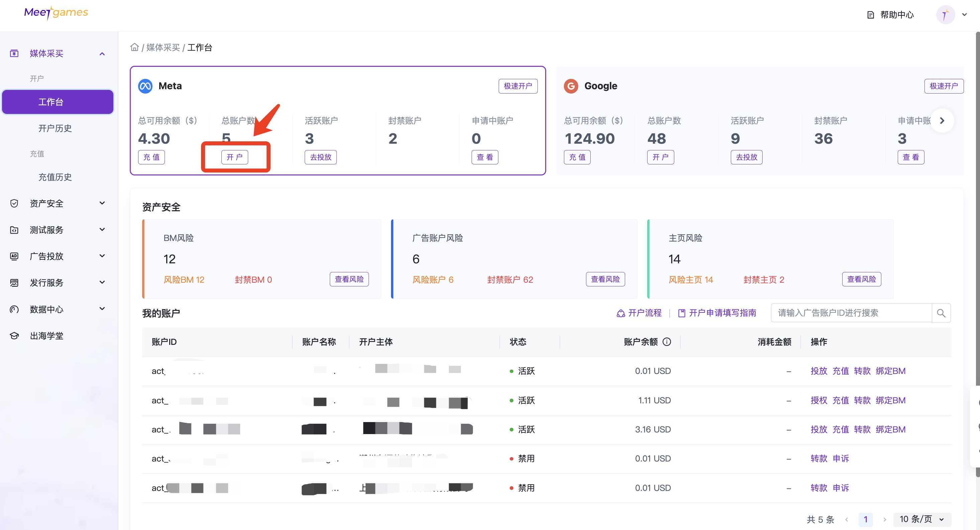The height and width of the screenshot is (530, 980).
Task: Click Google 开户 button
Action: click(x=661, y=157)
